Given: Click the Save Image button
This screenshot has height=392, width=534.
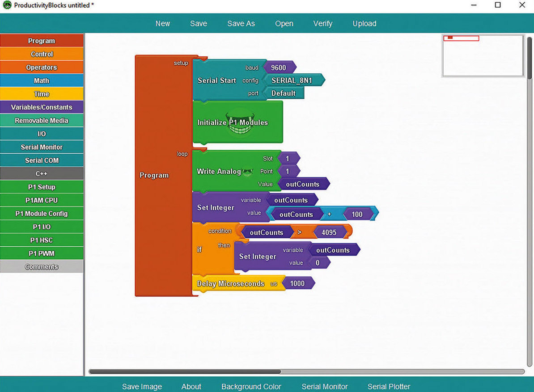Looking at the screenshot, I should (x=142, y=387).
